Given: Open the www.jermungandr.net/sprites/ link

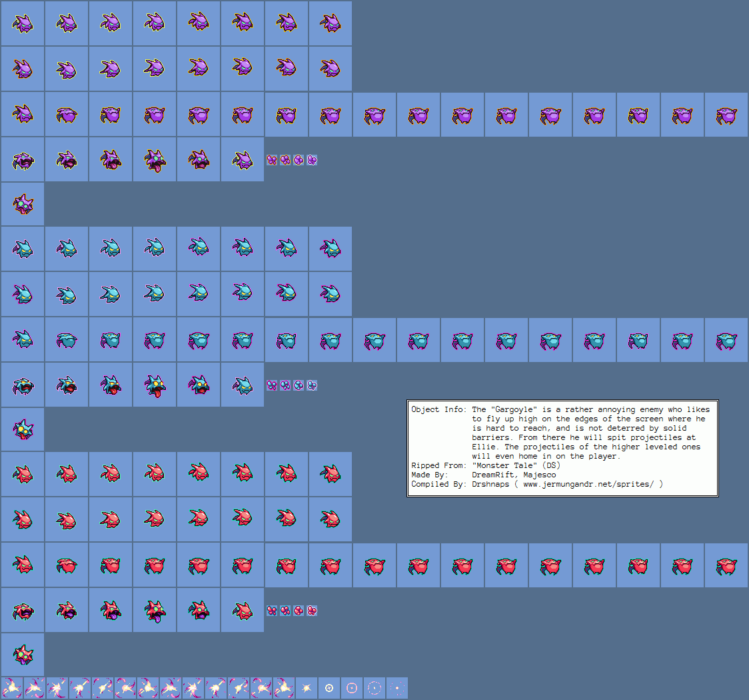Looking at the screenshot, I should tap(588, 485).
